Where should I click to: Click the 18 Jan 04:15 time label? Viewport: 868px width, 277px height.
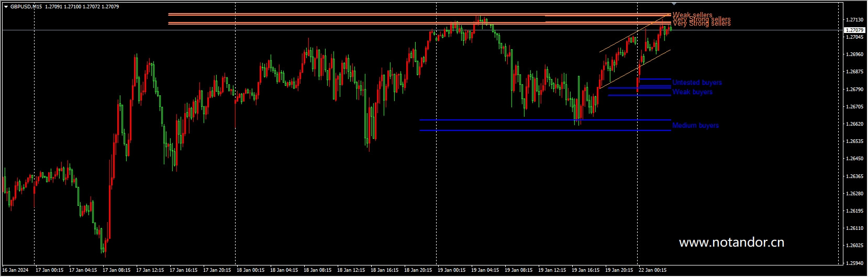(284, 271)
